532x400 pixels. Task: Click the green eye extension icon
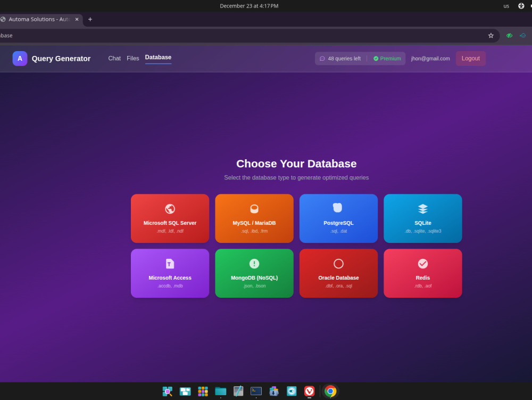pyautogui.click(x=509, y=36)
